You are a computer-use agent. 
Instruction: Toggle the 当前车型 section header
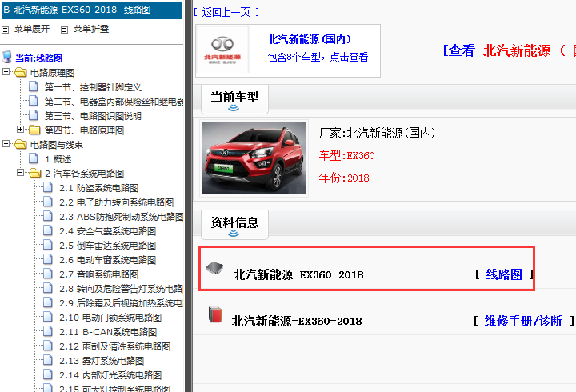point(234,99)
